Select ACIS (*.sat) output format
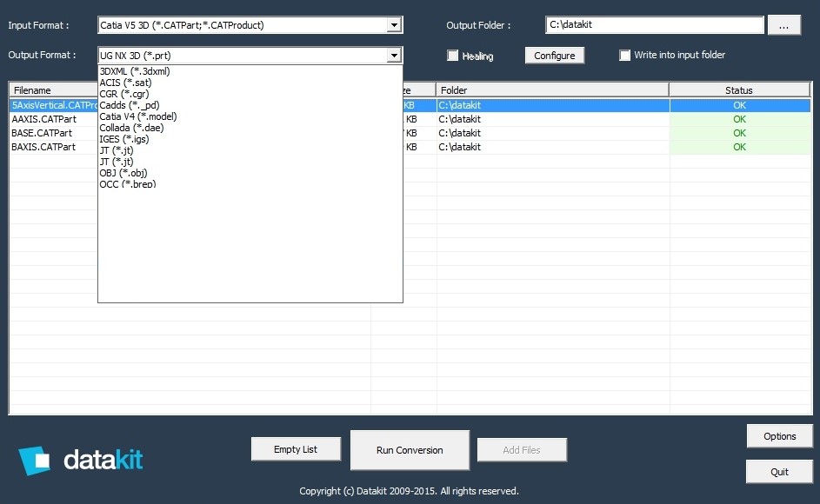The width and height of the screenshot is (820, 504). 250,83
